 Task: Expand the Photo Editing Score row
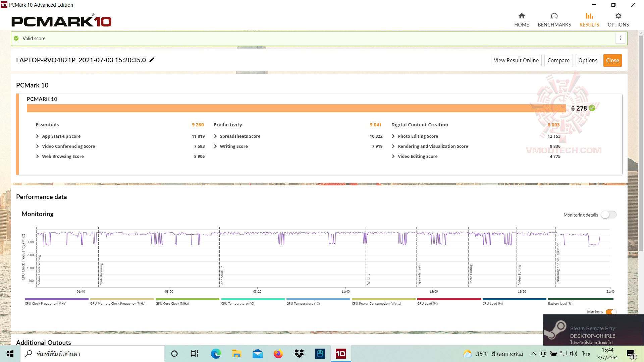tap(393, 136)
